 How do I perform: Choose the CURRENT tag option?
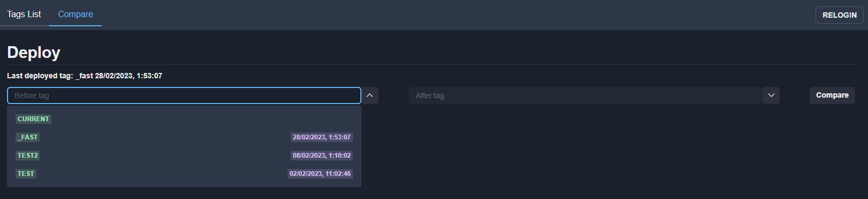coord(184,119)
